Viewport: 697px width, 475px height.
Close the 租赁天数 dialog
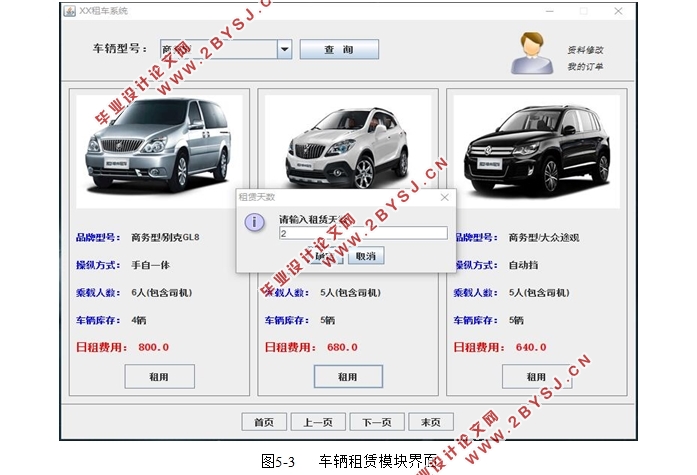(x=444, y=198)
